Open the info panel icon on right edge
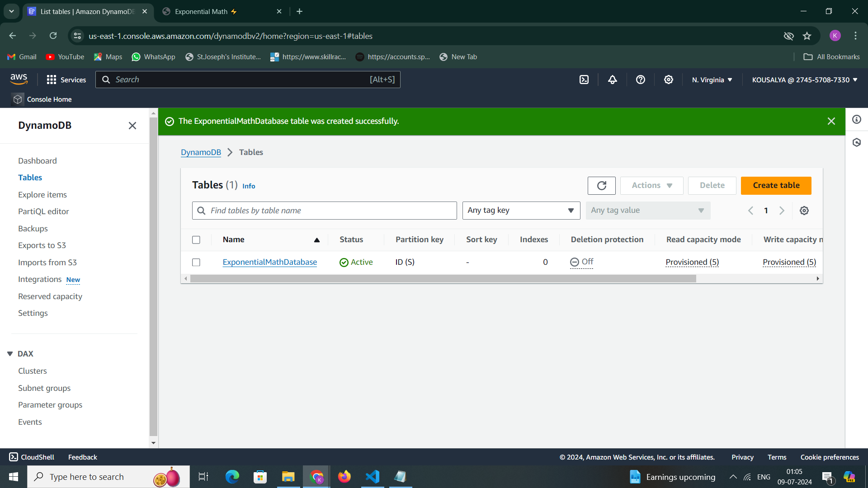 [x=856, y=120]
